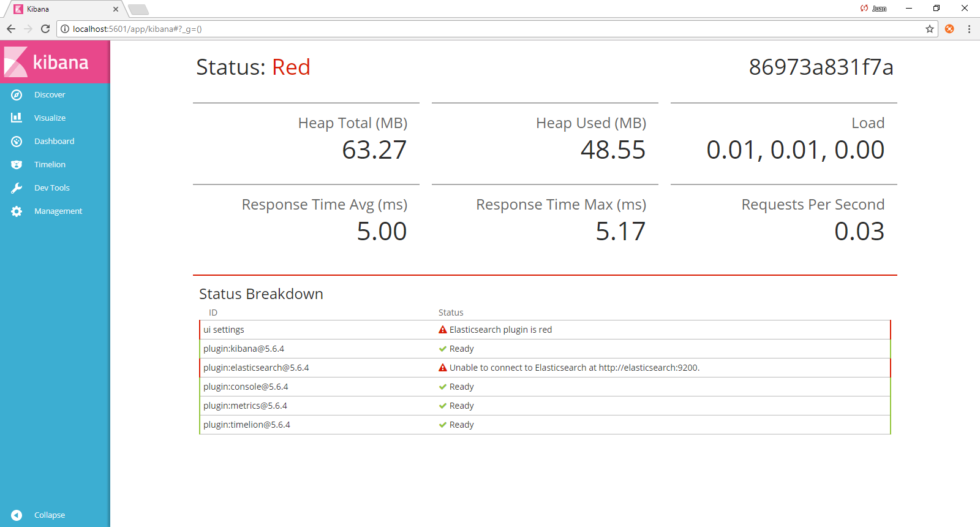Go to Management in the sidebar
Screen dimensions: 980x527
pyautogui.click(x=58, y=211)
